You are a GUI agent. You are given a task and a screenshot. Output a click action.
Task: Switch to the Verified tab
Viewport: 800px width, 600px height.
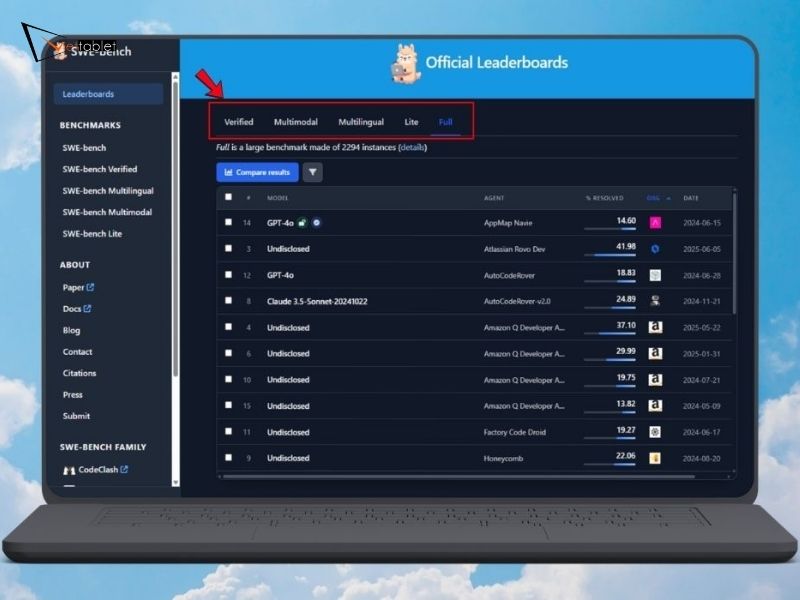coord(239,122)
